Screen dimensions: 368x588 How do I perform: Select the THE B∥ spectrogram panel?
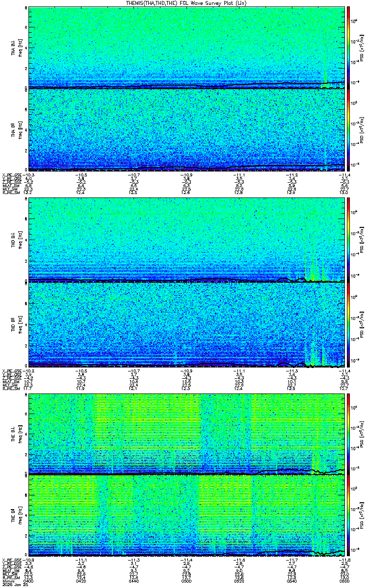[x=186, y=516]
